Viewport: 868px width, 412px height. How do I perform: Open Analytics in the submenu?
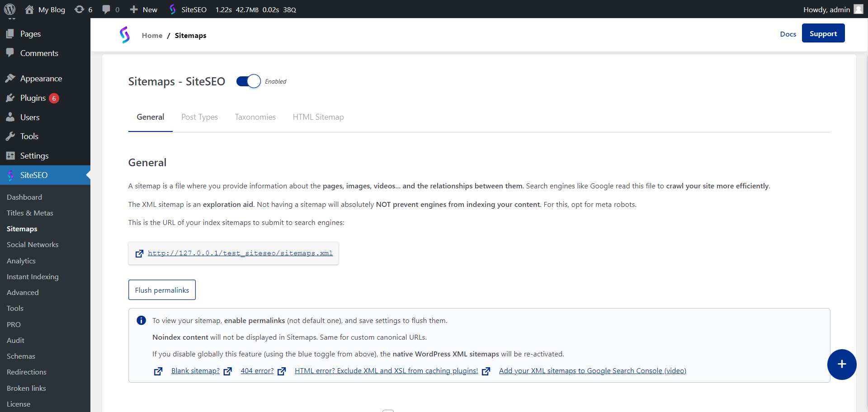click(x=21, y=261)
